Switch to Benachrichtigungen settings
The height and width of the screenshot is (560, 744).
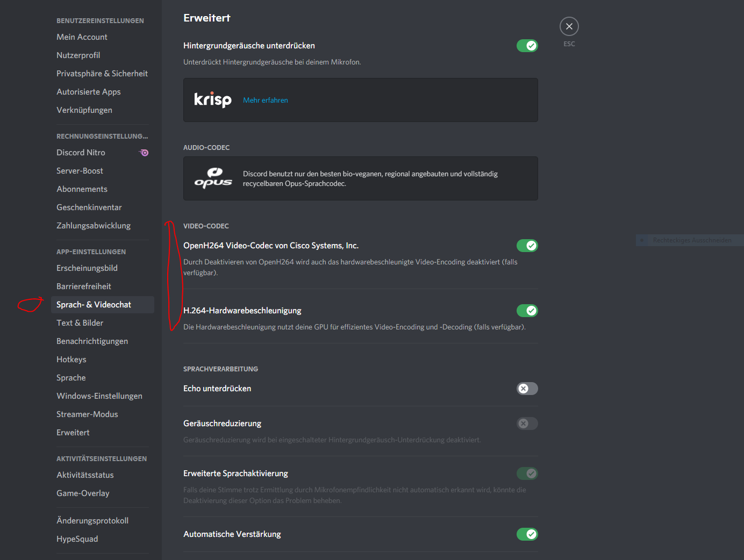click(x=92, y=341)
